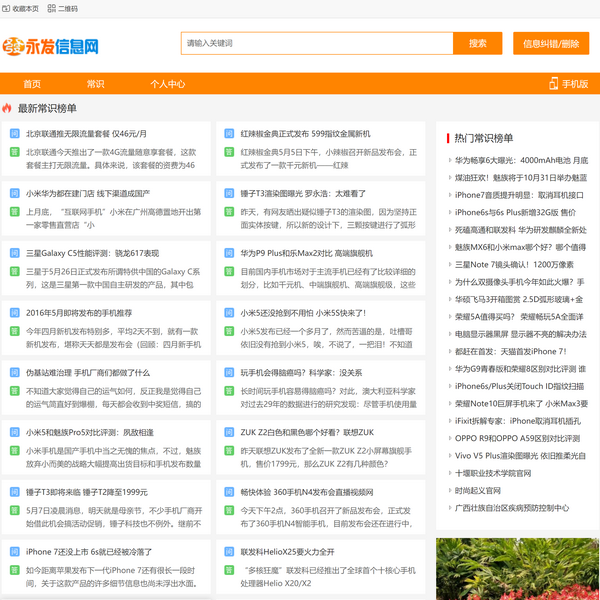The image size is (600, 600).
Task: Click the flame icon beside 最新常识榜单
Action: pyautogui.click(x=7, y=108)
